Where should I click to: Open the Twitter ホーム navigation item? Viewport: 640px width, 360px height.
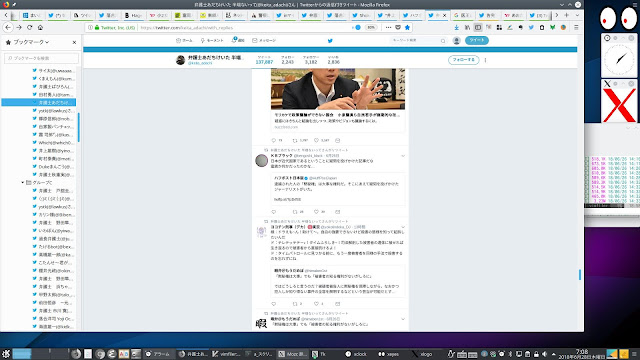[x=184, y=40]
